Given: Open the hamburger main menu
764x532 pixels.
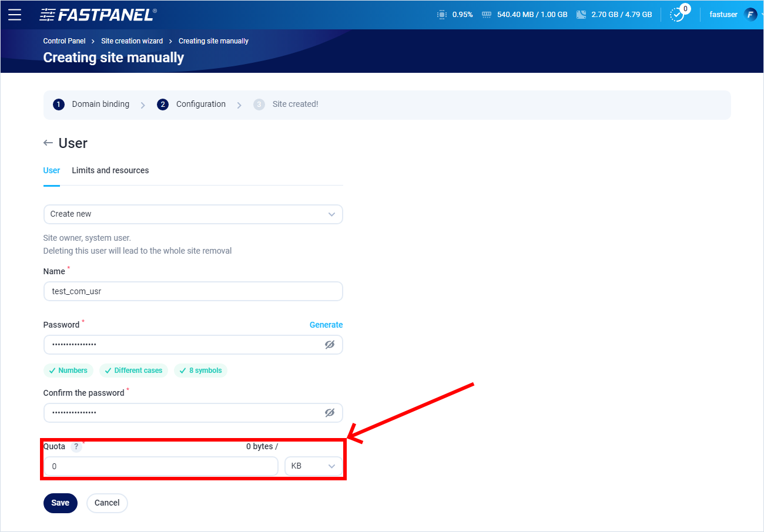Looking at the screenshot, I should [x=15, y=15].
